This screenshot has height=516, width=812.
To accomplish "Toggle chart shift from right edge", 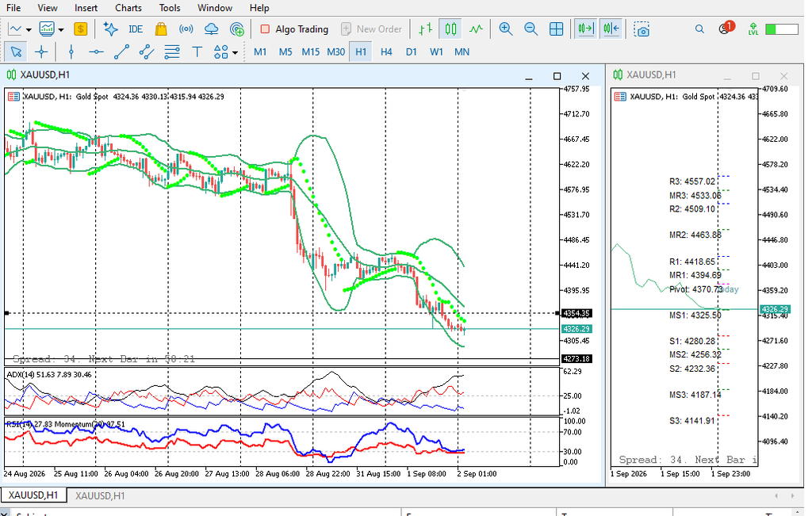I will (x=611, y=29).
